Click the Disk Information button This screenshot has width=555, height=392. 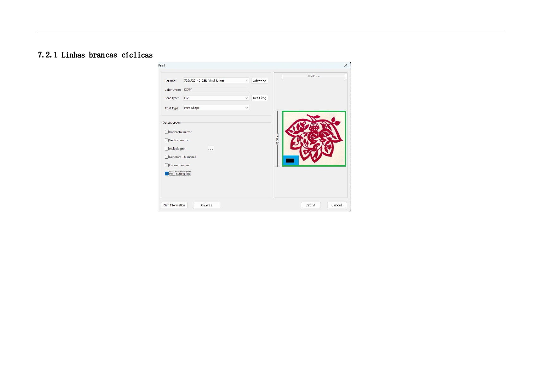[x=174, y=205]
